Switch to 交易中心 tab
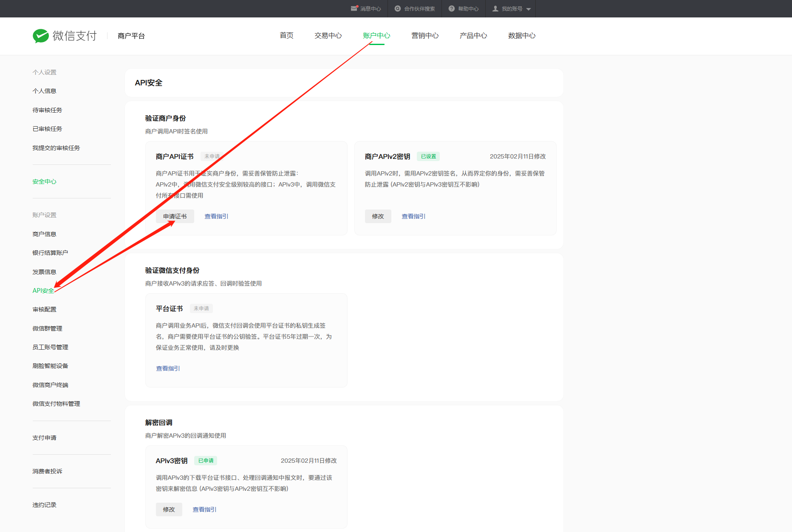 point(328,36)
